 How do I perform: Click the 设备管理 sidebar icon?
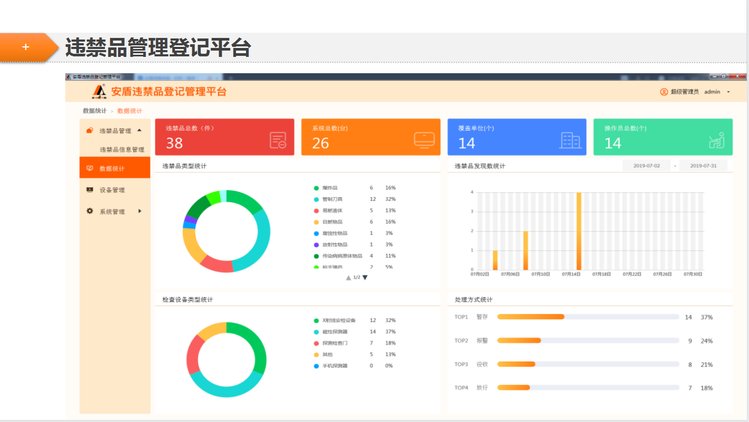click(x=90, y=190)
